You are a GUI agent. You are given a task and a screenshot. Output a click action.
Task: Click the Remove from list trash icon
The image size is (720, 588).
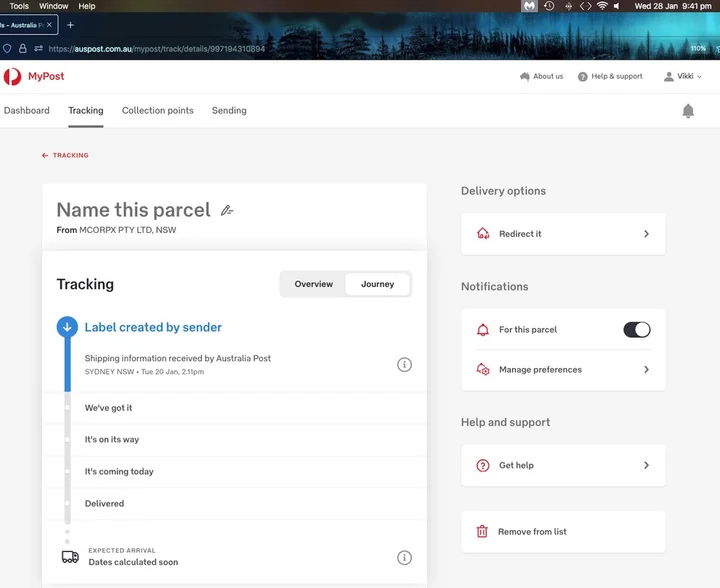coord(482,532)
